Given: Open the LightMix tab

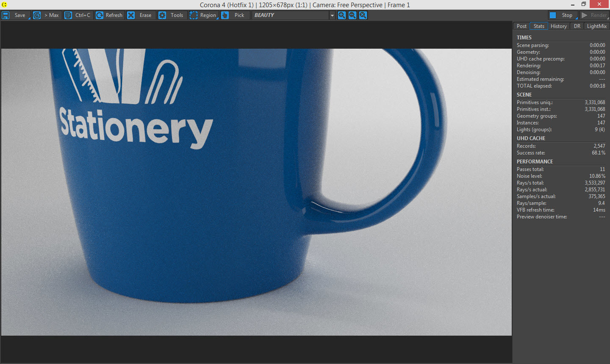Looking at the screenshot, I should 597,26.
